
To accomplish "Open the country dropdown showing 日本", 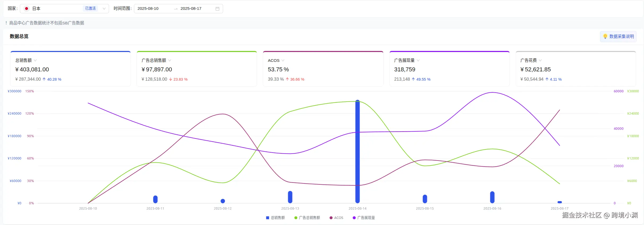I will (x=64, y=9).
